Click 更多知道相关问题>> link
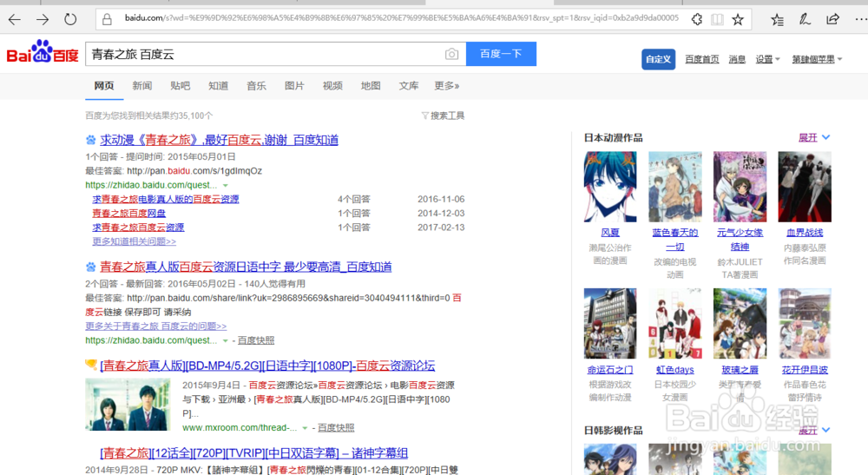Viewport: 868px width, 475px height. [134, 241]
